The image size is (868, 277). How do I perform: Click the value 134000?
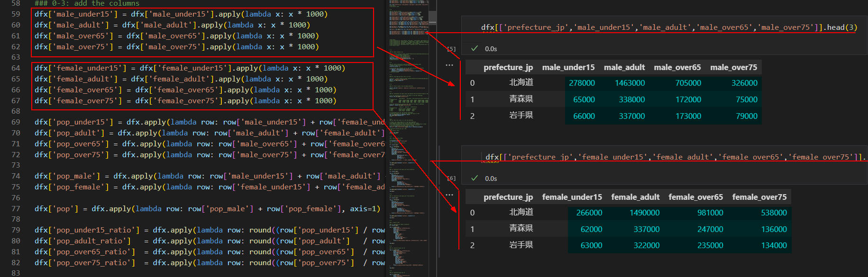(x=774, y=245)
